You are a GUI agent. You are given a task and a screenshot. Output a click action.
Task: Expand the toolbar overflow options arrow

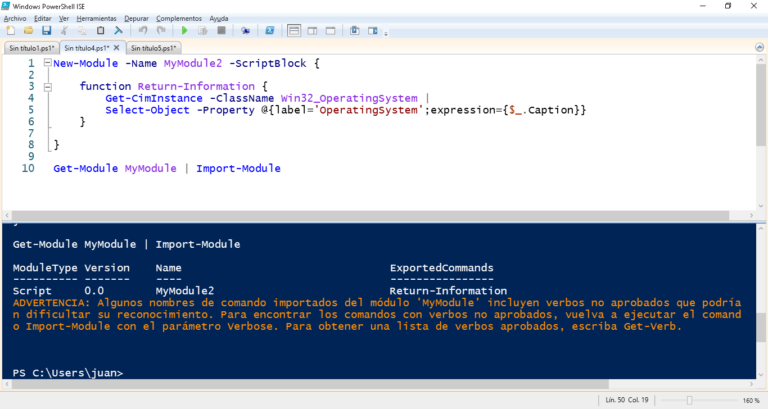386,33
